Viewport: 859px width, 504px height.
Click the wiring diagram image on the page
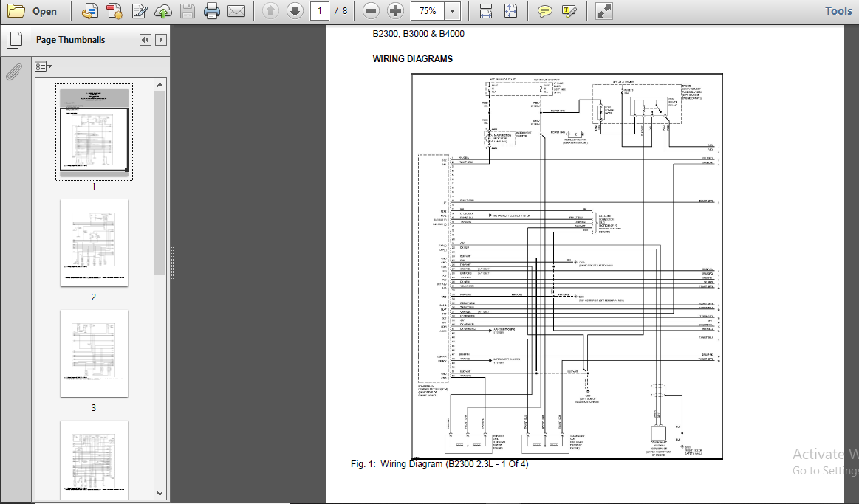coord(567,266)
